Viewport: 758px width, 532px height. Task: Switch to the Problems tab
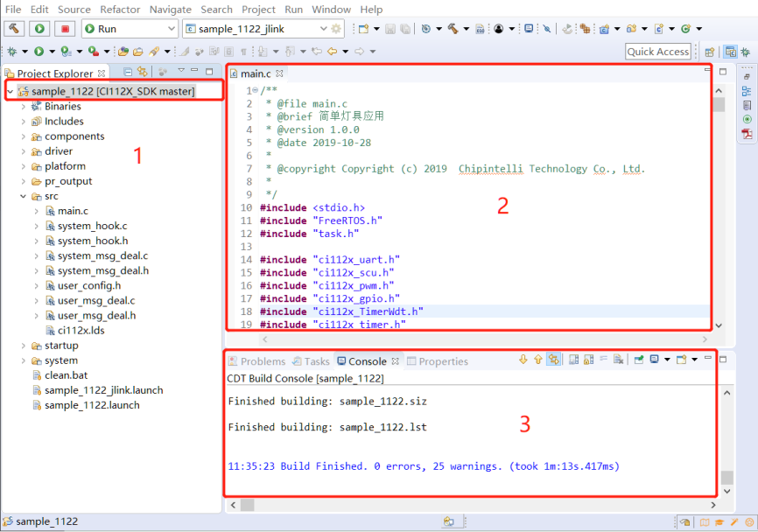point(256,361)
